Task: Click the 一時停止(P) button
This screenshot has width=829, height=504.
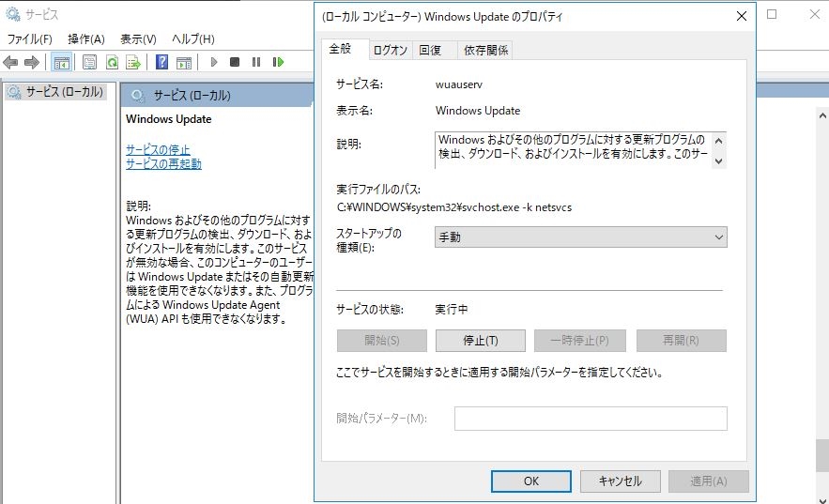Action: click(580, 341)
